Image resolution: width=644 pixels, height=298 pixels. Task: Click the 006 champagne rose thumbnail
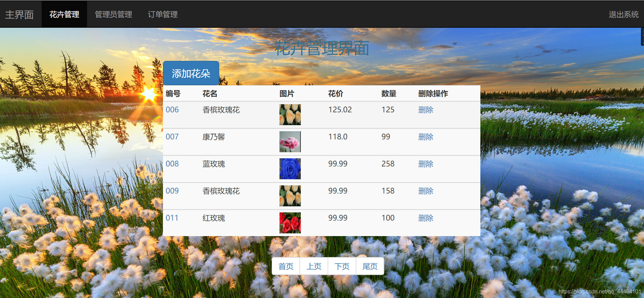coord(290,115)
